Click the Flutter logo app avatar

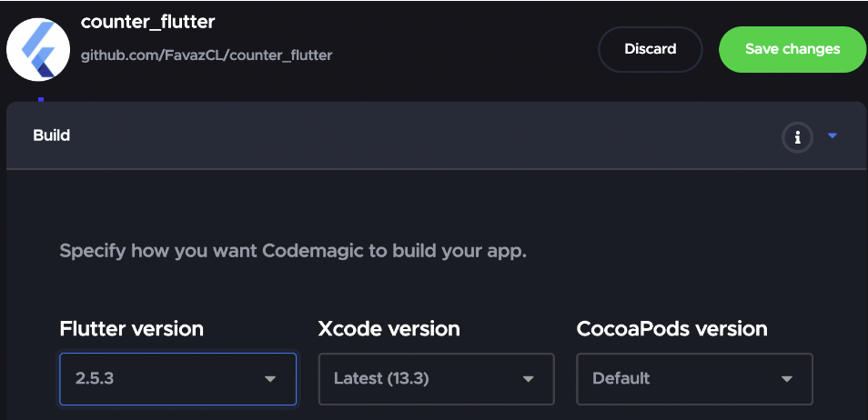click(x=38, y=49)
